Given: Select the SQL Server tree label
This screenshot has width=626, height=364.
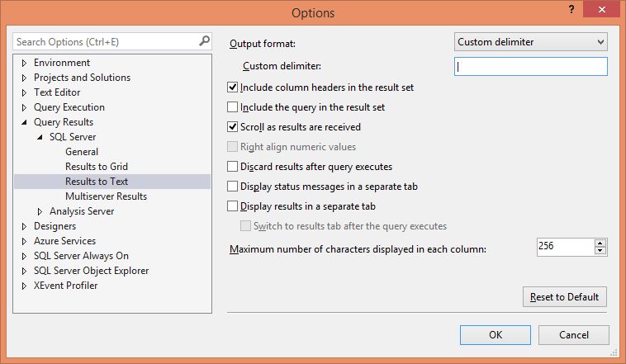Looking at the screenshot, I should (73, 137).
